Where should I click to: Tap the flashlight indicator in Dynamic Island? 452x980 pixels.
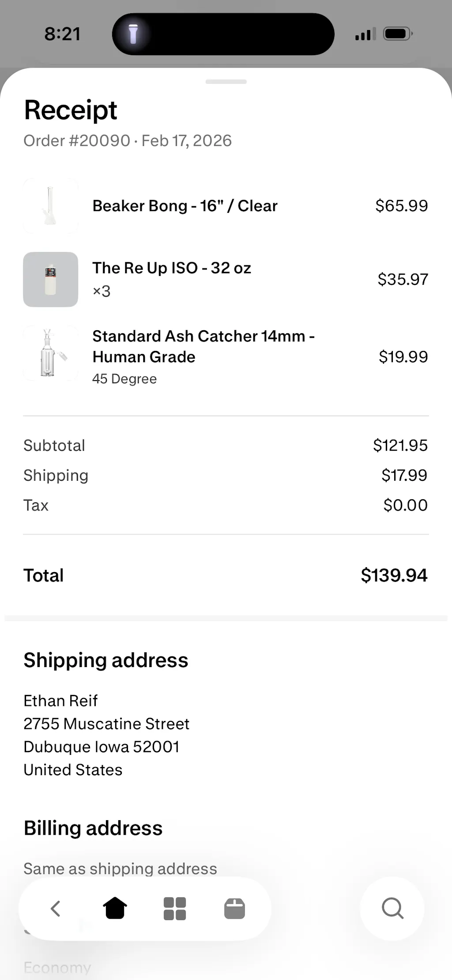(x=133, y=34)
